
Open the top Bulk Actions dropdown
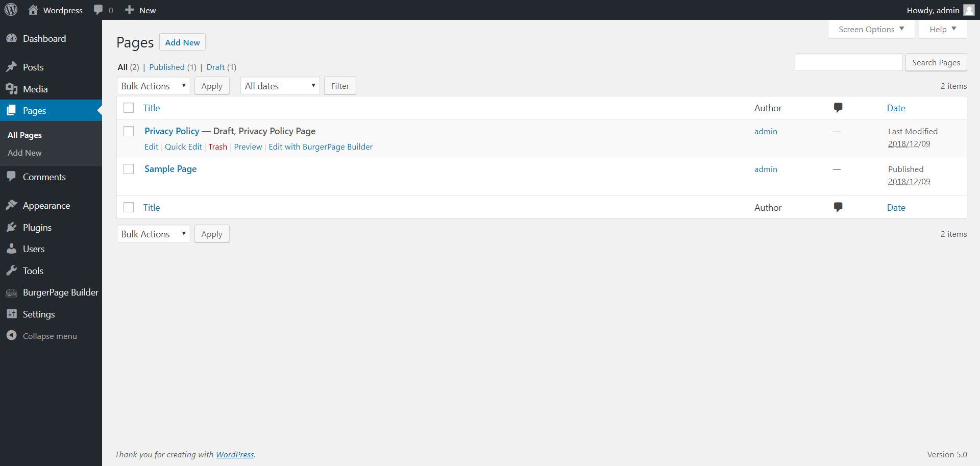(153, 86)
